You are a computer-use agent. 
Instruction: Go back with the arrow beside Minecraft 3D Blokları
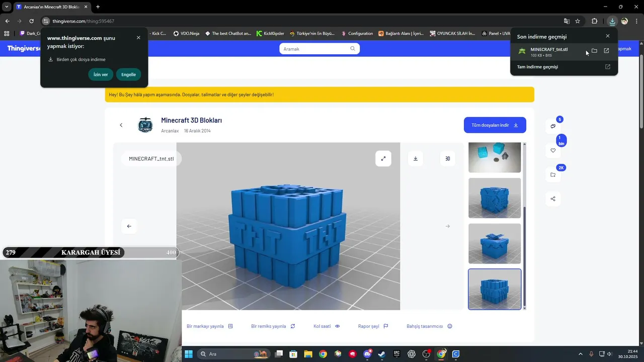tap(121, 125)
